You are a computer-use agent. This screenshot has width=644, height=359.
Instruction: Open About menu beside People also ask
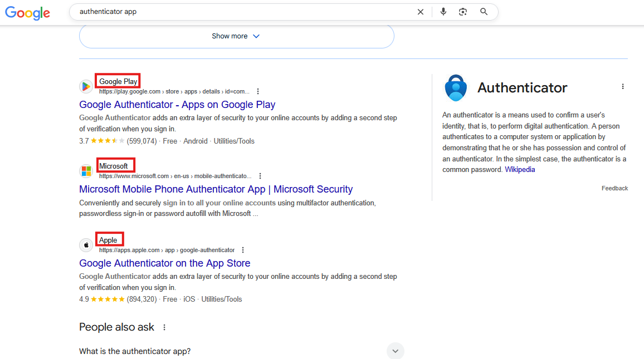164,327
